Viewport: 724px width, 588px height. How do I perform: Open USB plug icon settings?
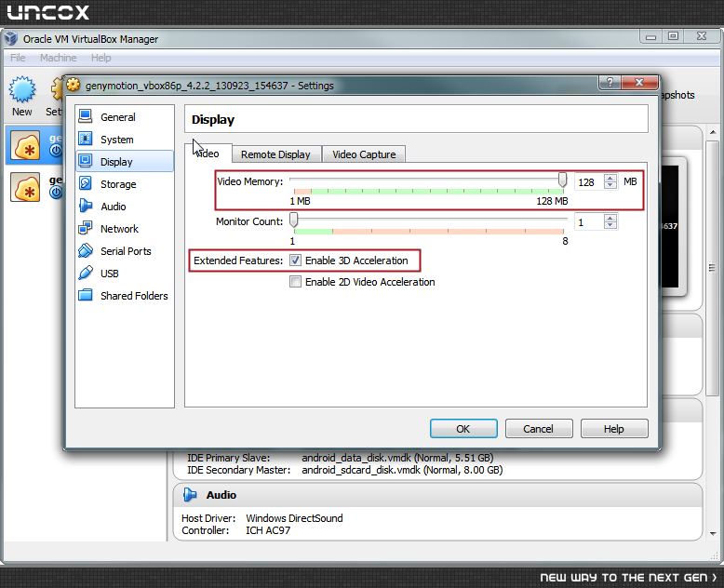tap(86, 273)
